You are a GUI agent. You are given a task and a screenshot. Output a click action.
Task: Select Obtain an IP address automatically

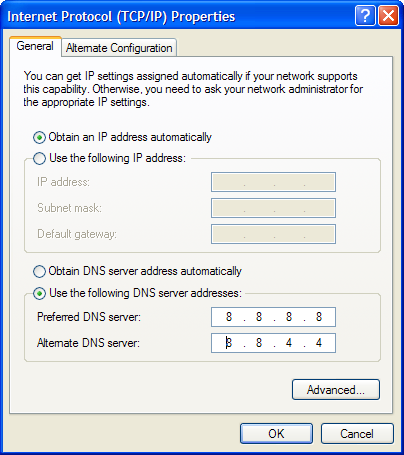(x=39, y=137)
